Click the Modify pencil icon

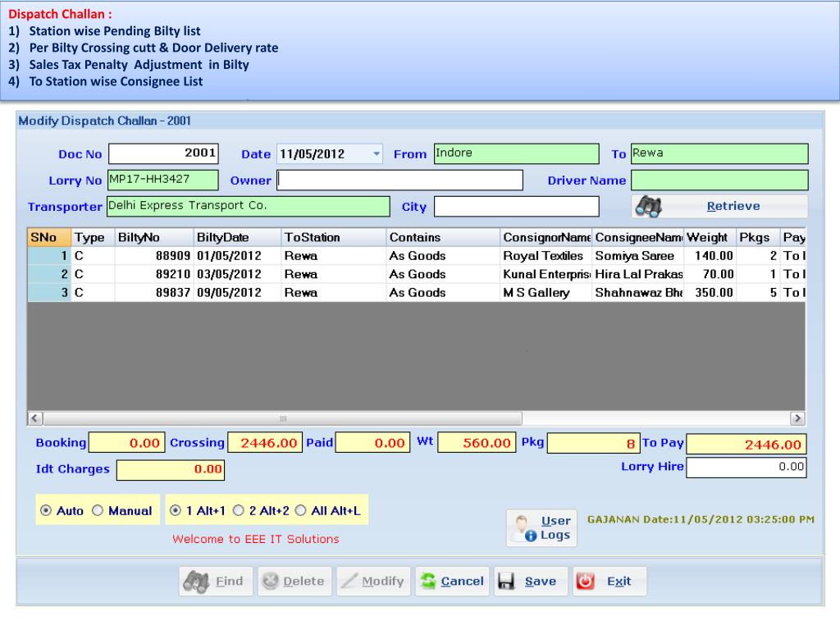click(x=349, y=581)
